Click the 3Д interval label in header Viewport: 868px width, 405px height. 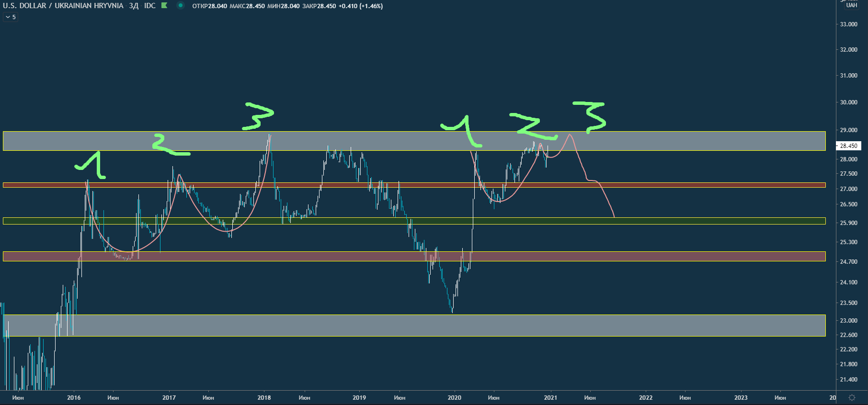click(134, 6)
